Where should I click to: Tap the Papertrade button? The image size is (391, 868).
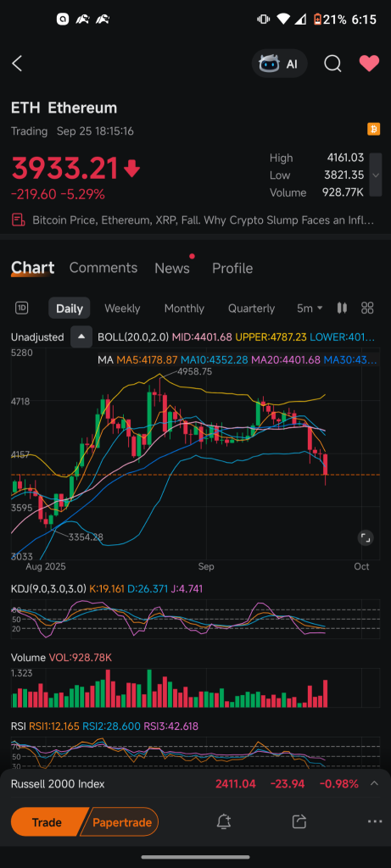click(121, 822)
